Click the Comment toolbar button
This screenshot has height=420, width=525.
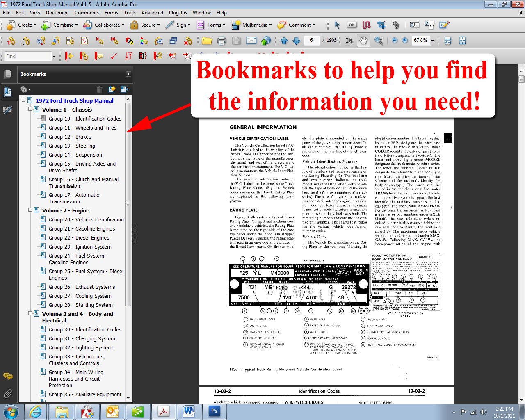[297, 25]
